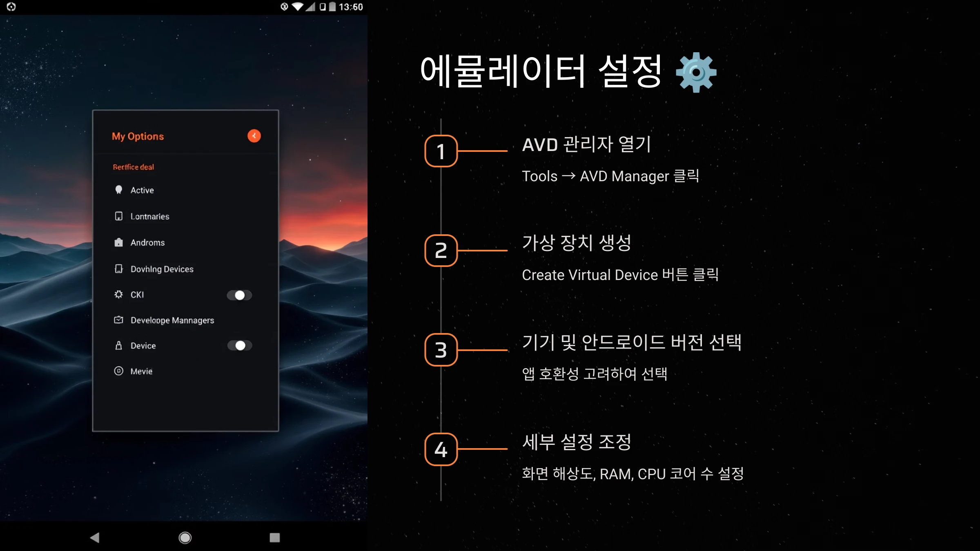Enable the orange back button

(x=254, y=136)
